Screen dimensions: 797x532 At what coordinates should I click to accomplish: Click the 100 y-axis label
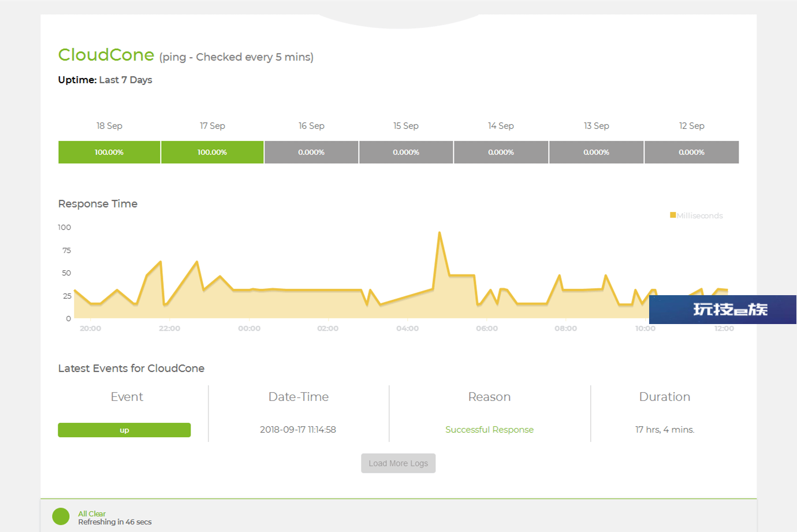coord(64,227)
